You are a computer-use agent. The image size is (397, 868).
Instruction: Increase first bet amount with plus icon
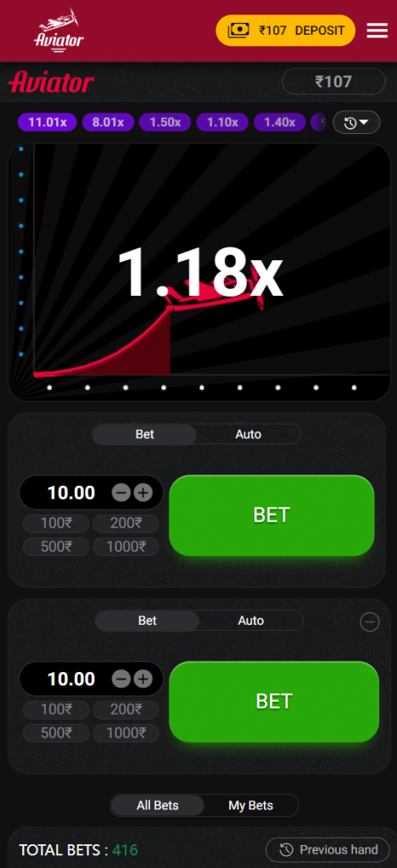[x=143, y=492]
